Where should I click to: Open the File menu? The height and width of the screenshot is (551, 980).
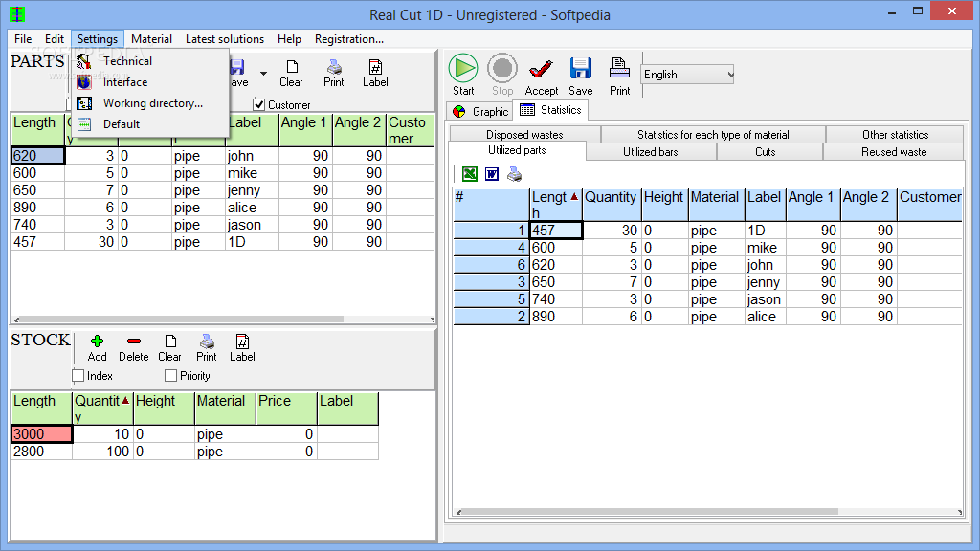pos(23,38)
